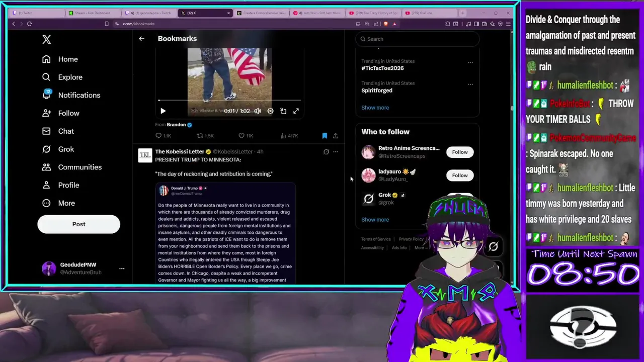Open trending topic Spiritforged

[x=377, y=90]
